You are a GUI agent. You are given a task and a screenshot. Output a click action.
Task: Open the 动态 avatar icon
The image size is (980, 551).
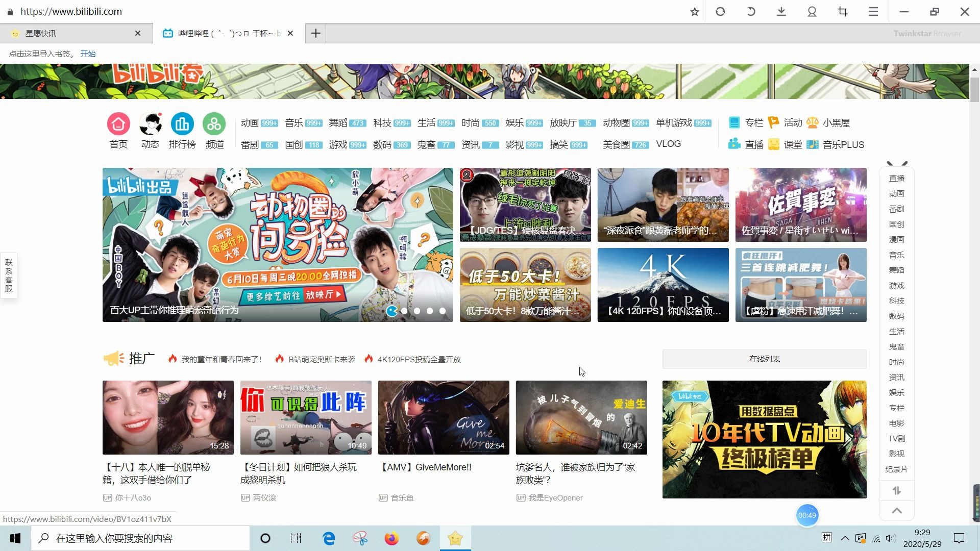150,124
